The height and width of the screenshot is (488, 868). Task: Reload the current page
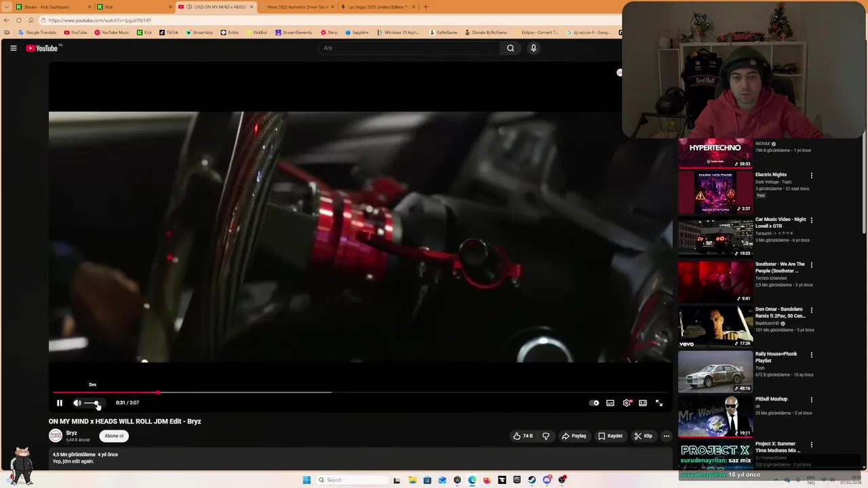(19, 20)
